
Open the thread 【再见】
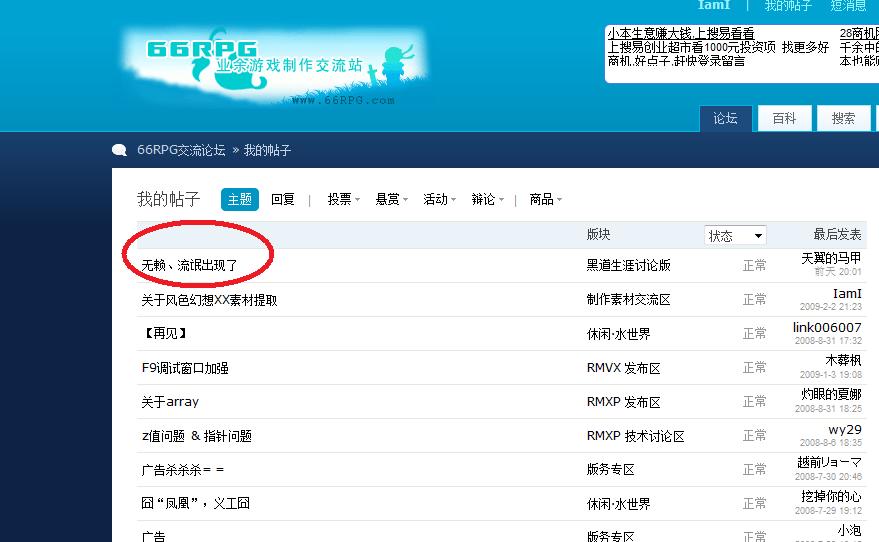[164, 333]
